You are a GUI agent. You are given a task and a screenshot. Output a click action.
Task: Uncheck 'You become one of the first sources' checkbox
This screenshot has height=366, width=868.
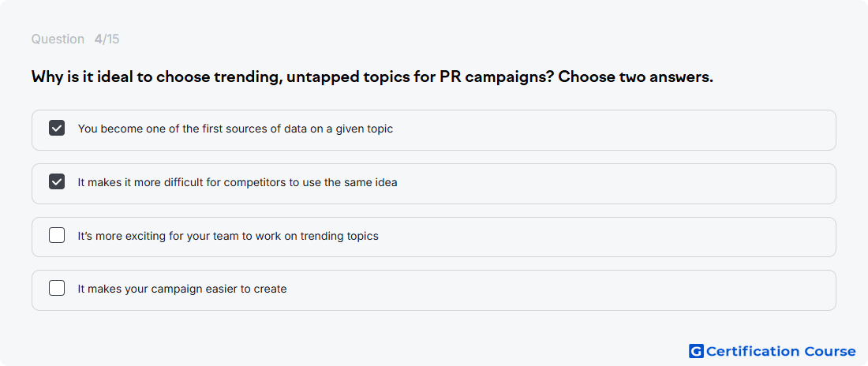pyautogui.click(x=57, y=129)
